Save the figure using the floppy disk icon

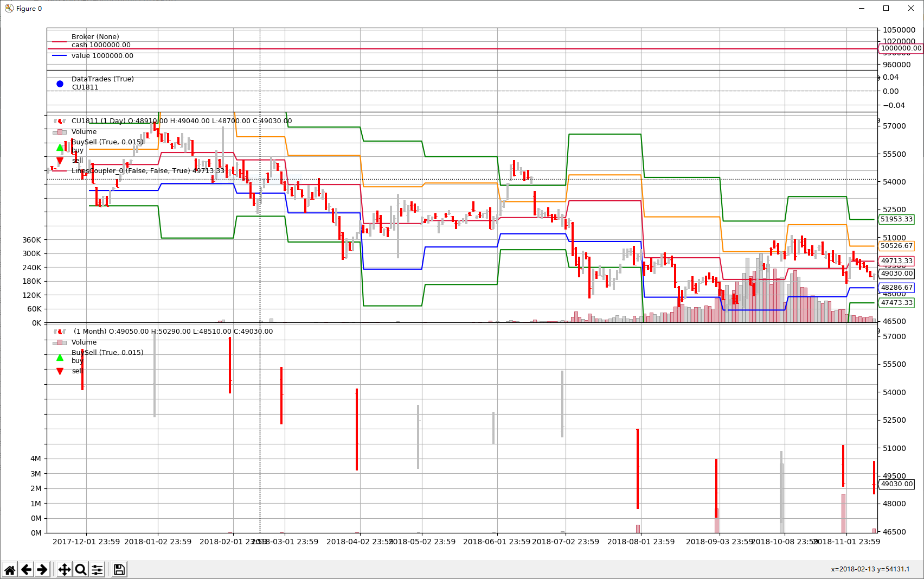click(x=118, y=569)
